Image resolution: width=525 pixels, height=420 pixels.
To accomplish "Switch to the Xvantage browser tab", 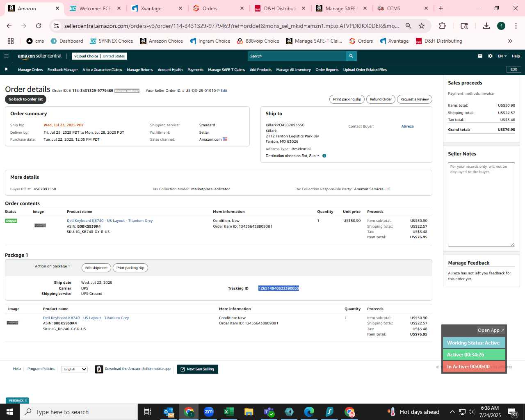I will 157,8.
